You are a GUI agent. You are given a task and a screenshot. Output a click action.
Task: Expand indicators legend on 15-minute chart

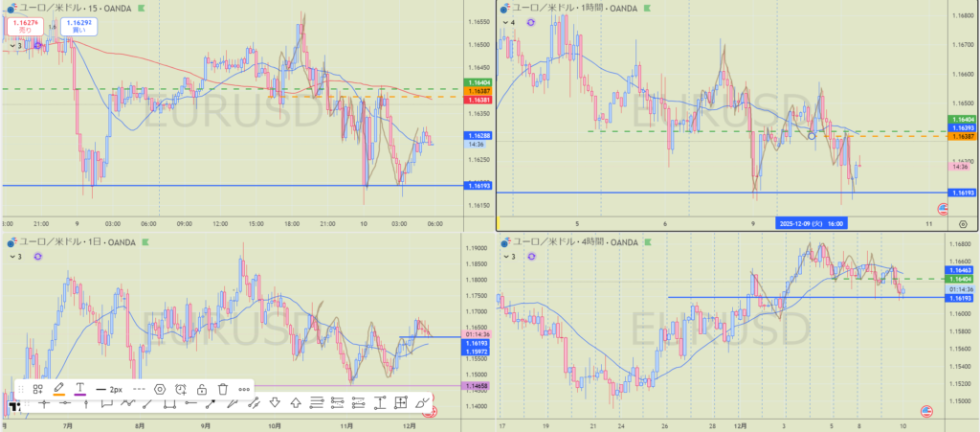coord(16,45)
